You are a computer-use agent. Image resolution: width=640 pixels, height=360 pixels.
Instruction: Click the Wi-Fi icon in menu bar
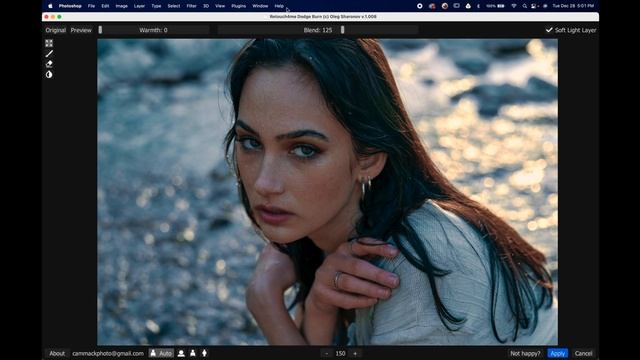coord(514,6)
